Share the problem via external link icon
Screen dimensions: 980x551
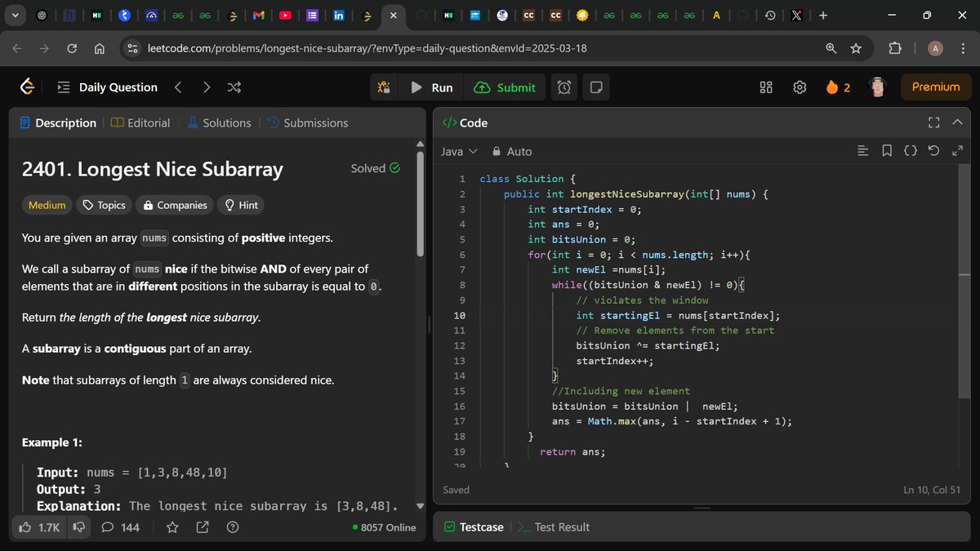203,527
